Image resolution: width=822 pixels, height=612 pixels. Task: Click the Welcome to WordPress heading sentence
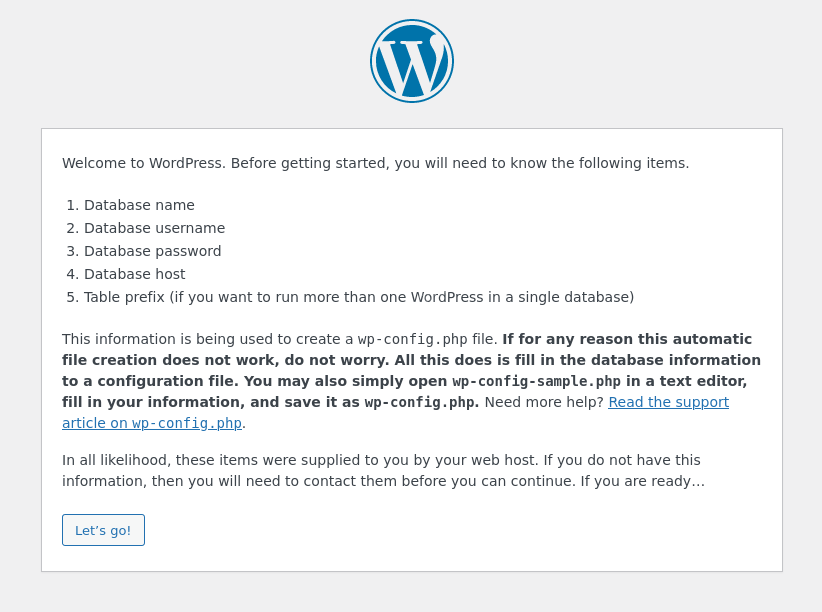pyautogui.click(x=375, y=163)
